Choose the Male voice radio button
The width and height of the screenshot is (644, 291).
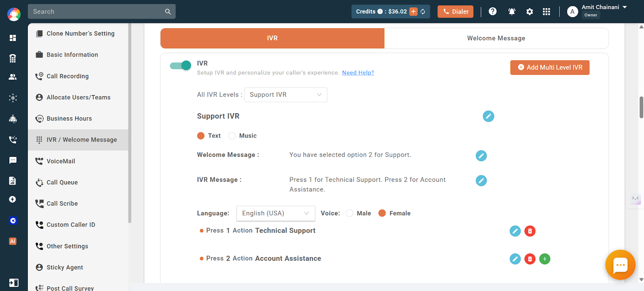349,213
